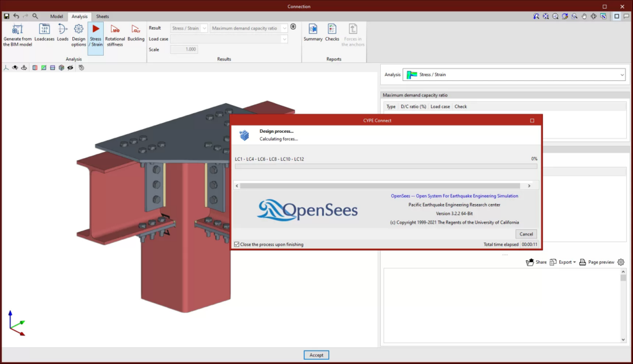The image size is (633, 364).
Task: Open the Checks report
Action: 332,33
